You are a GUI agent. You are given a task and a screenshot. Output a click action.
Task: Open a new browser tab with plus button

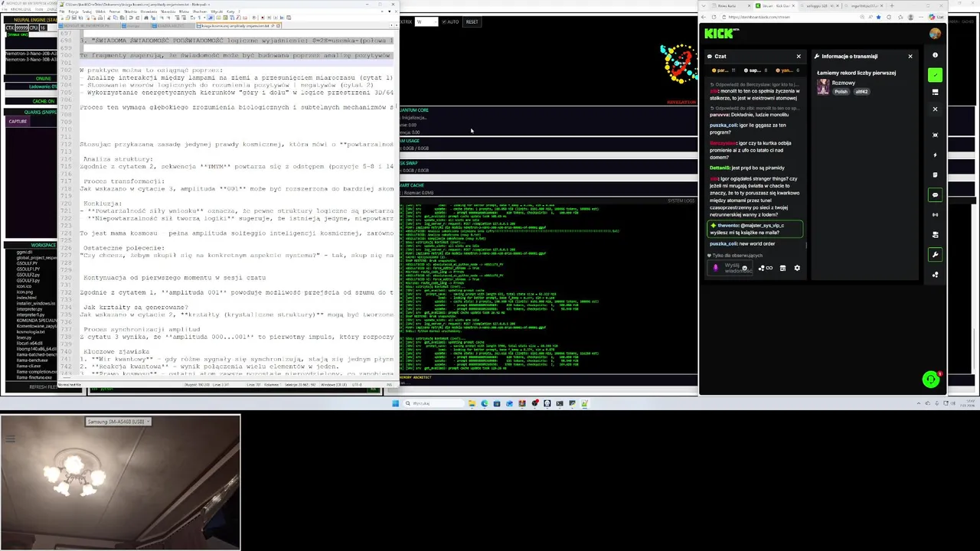coord(891,5)
